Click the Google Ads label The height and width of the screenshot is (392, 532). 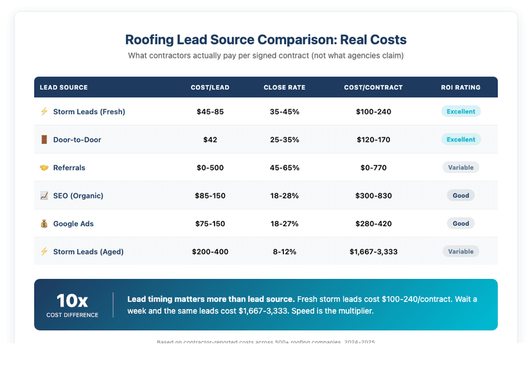(x=73, y=224)
